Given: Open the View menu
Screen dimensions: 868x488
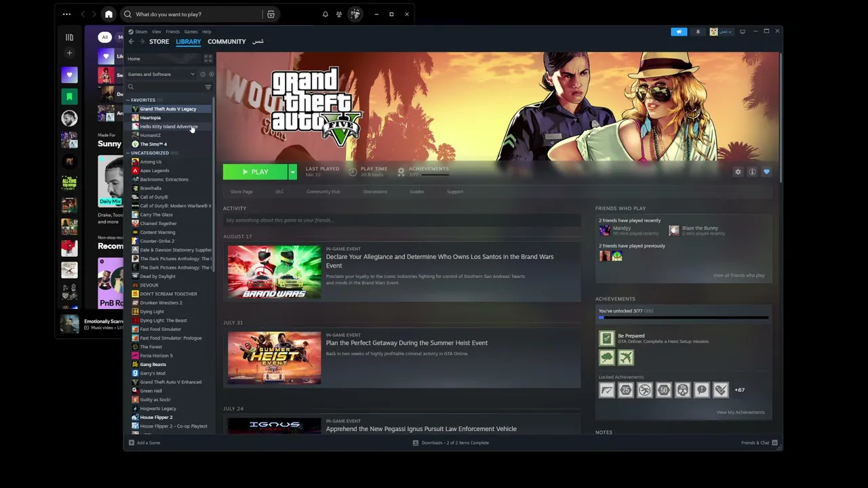Looking at the screenshot, I should click(x=157, y=32).
